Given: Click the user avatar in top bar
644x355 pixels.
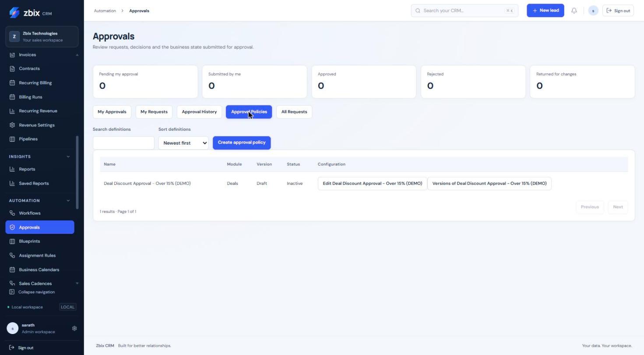Looking at the screenshot, I should 593,10.
